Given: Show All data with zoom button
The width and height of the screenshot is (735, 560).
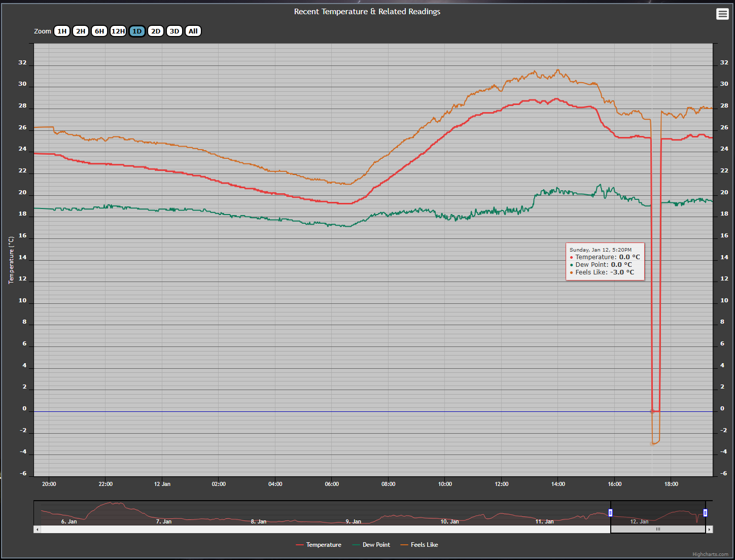Looking at the screenshot, I should [193, 31].
